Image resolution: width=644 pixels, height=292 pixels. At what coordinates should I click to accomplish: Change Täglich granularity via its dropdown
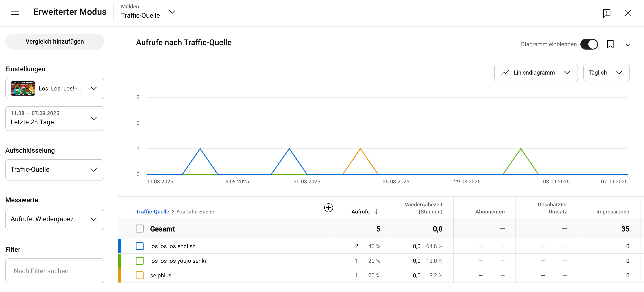606,72
